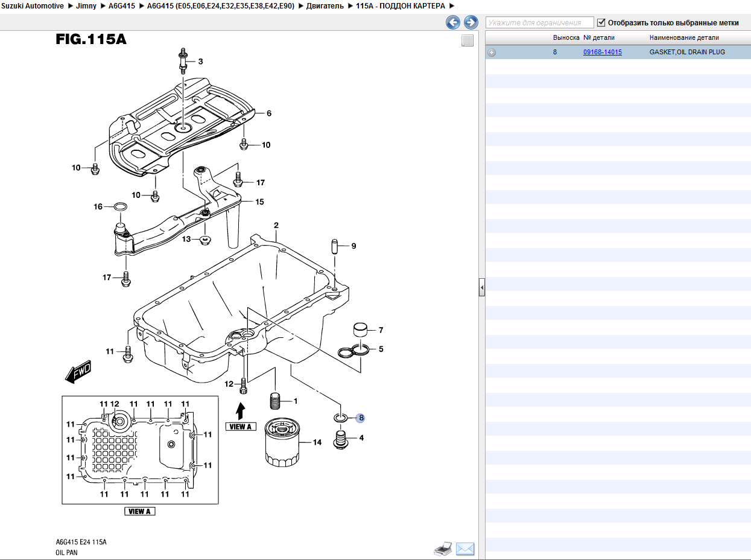Sort by the 'Выноска' column header
This screenshot has width=751, height=560.
point(566,37)
